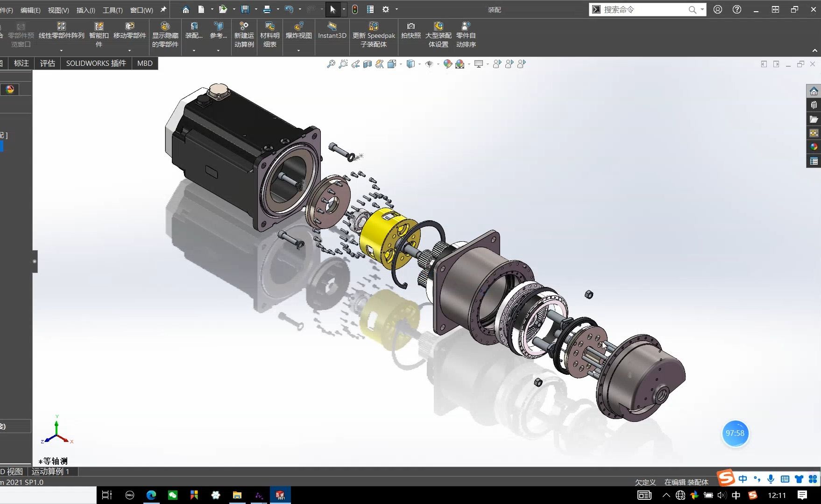Click Edit Appearance color ball icon
The height and width of the screenshot is (504, 821).
tap(447, 64)
